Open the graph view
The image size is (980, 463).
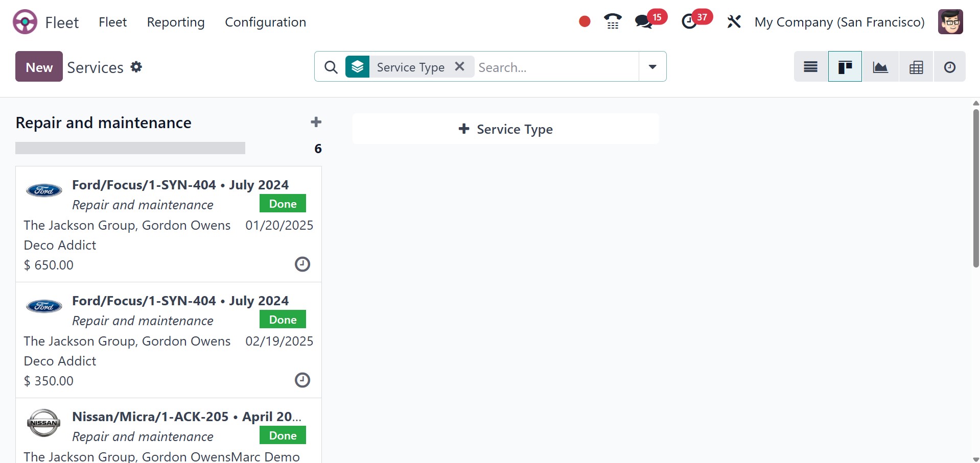(880, 66)
